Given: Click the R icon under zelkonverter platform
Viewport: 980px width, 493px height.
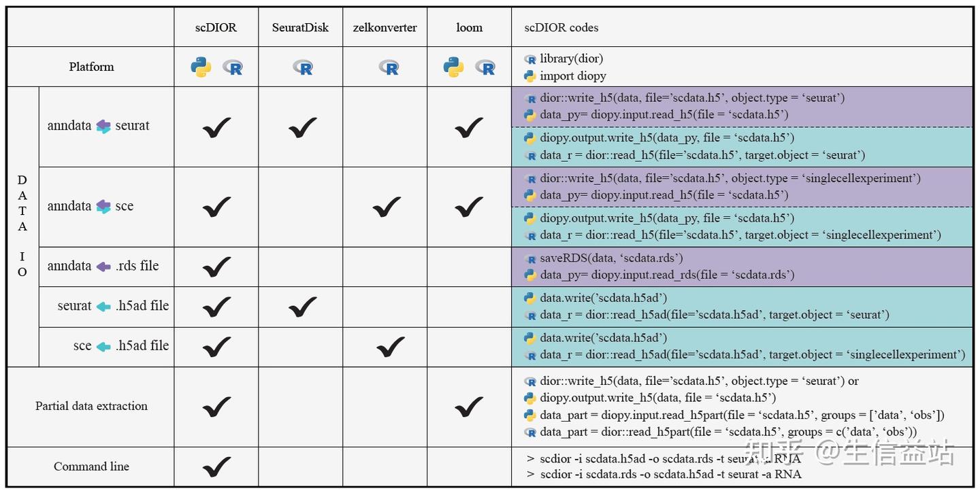Looking at the screenshot, I should [x=389, y=67].
